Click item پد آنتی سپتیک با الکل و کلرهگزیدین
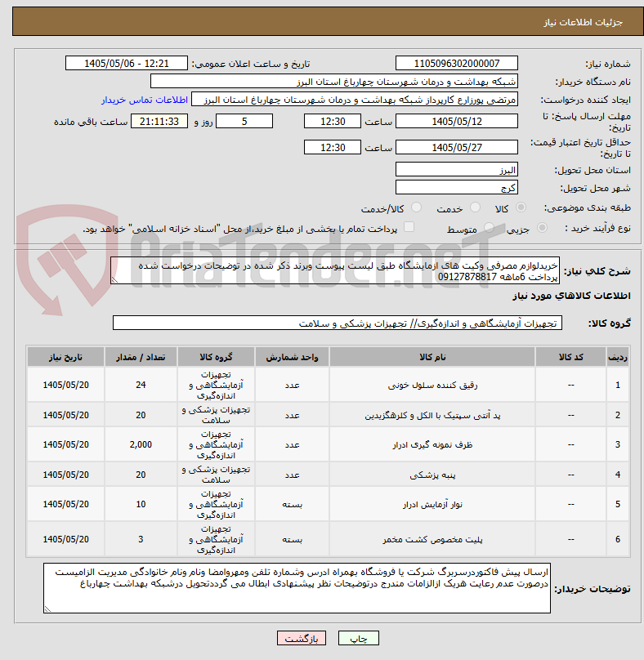This screenshot has width=644, height=660. (432, 415)
